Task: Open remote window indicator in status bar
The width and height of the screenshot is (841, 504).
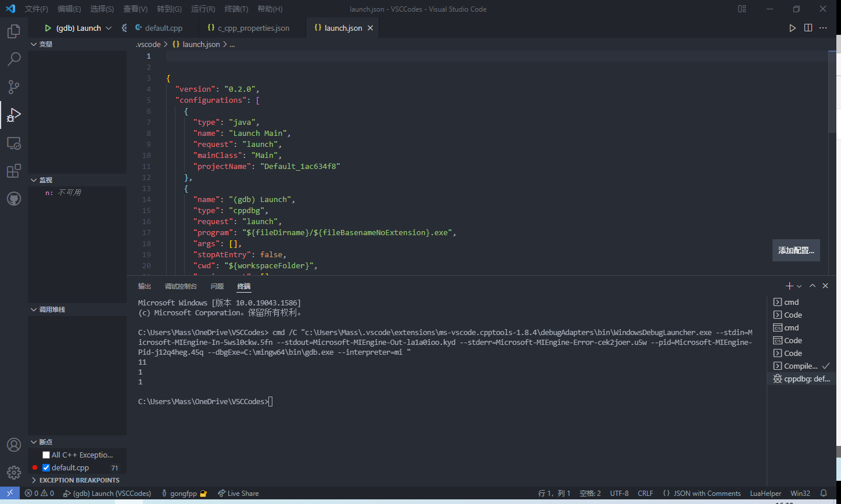Action: tap(10, 493)
